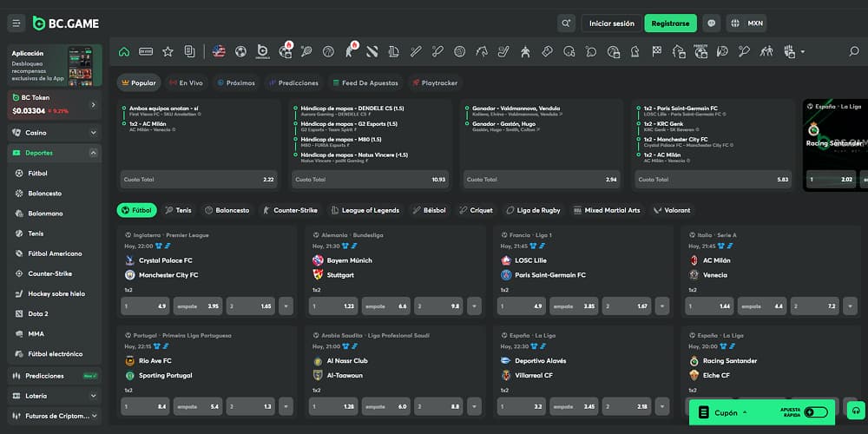Select the volleyball icon in sports bar
The image size is (868, 434).
coord(459,51)
